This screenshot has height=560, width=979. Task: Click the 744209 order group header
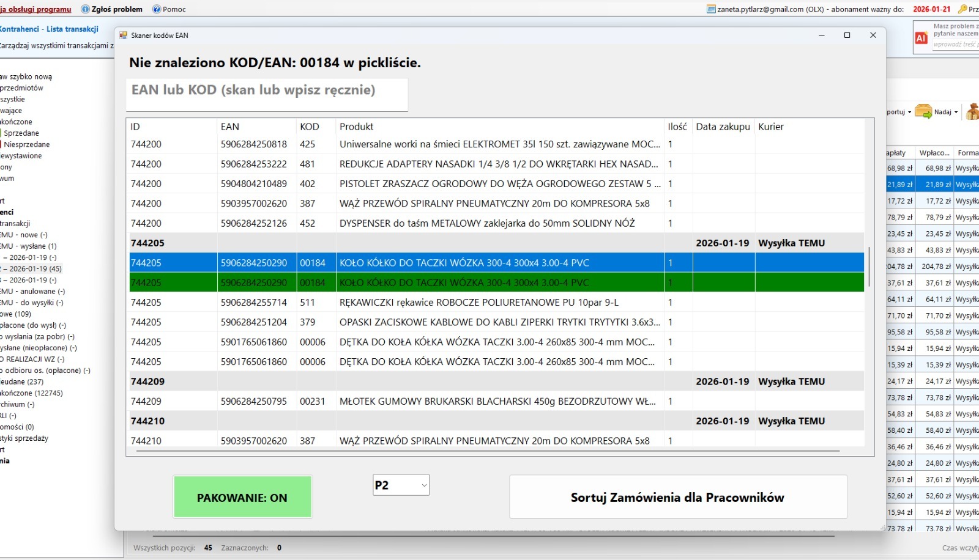(x=496, y=381)
